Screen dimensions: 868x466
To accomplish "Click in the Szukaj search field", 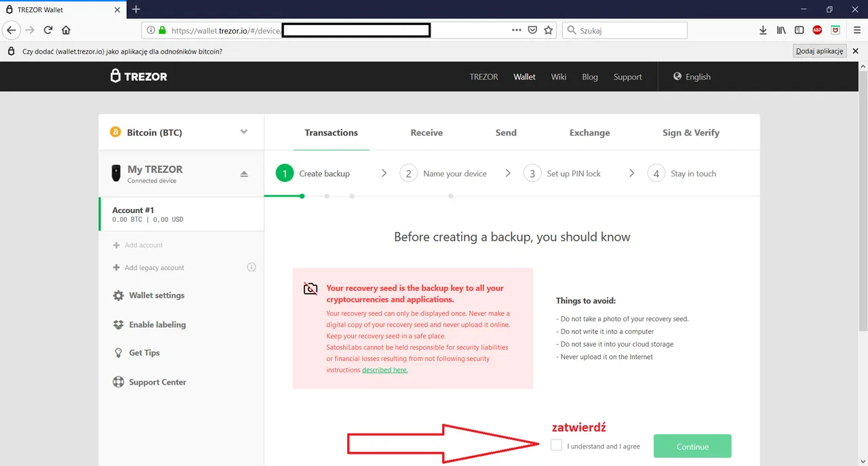I will point(625,30).
